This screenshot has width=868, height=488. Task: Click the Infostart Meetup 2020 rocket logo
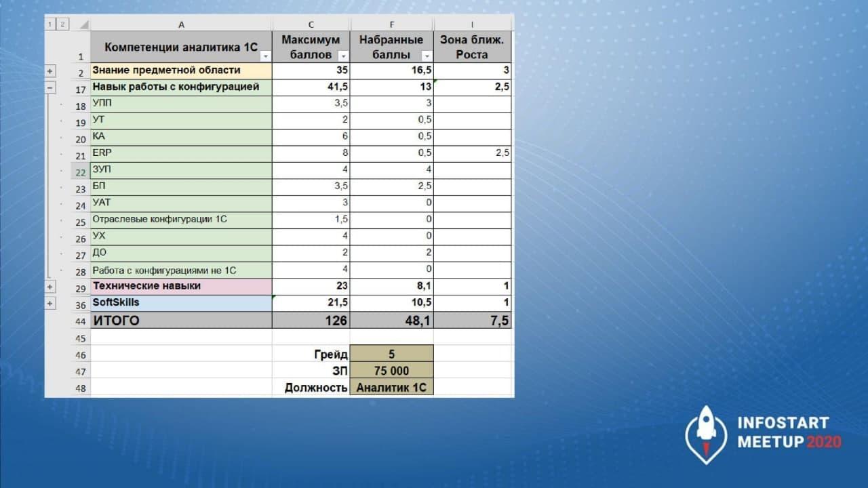(x=705, y=434)
